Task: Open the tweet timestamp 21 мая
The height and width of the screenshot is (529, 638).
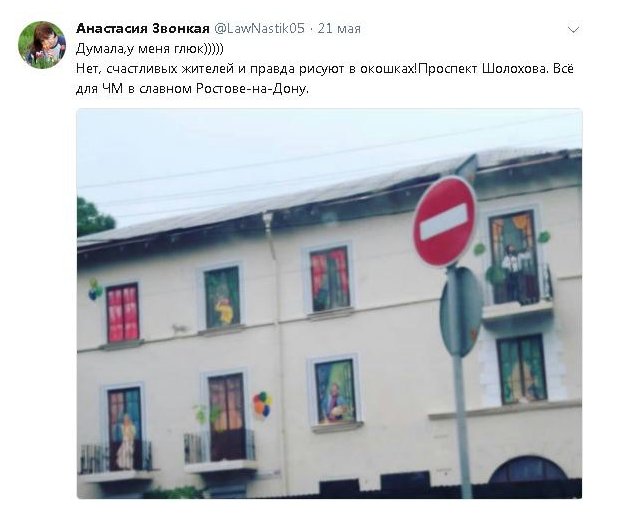Action: pyautogui.click(x=339, y=28)
